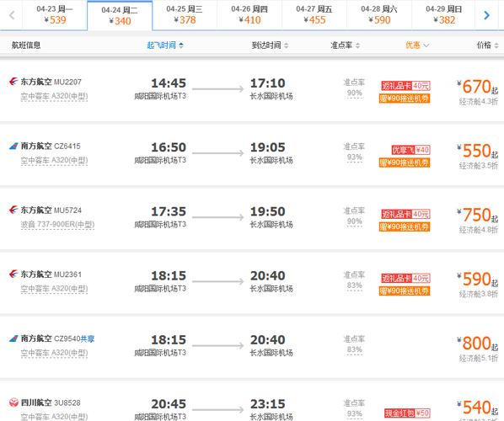Select the 04-25 周三 ¥378 date tab
This screenshot has height=421, width=504.
coord(185,15)
